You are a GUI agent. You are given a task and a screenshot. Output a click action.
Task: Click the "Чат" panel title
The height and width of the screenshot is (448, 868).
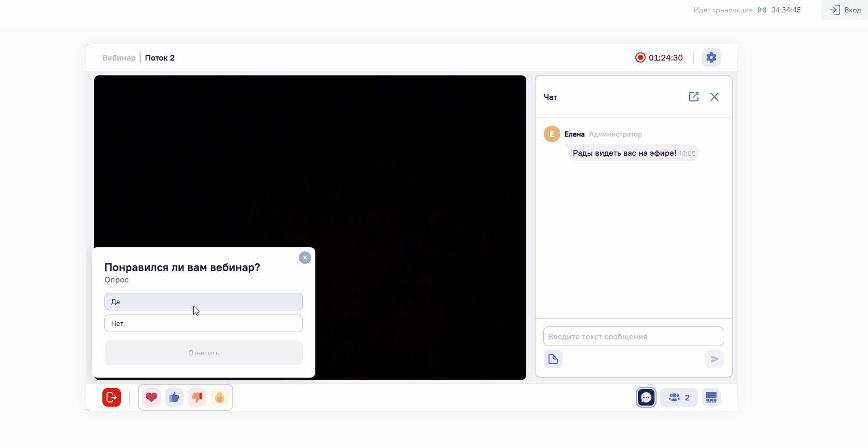551,97
